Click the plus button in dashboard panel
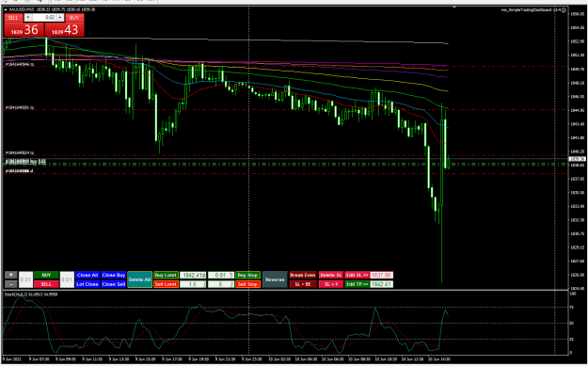Image resolution: width=588 pixels, height=366 pixels. coord(11,275)
